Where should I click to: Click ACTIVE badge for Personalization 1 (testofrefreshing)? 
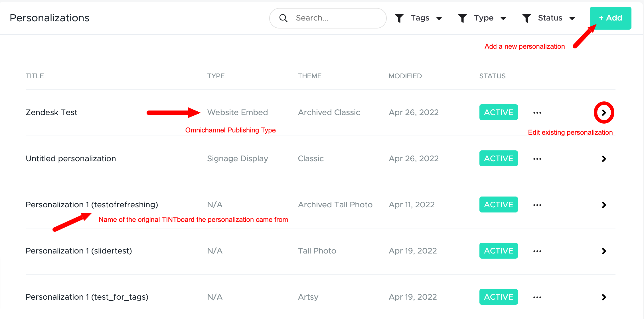[499, 205]
